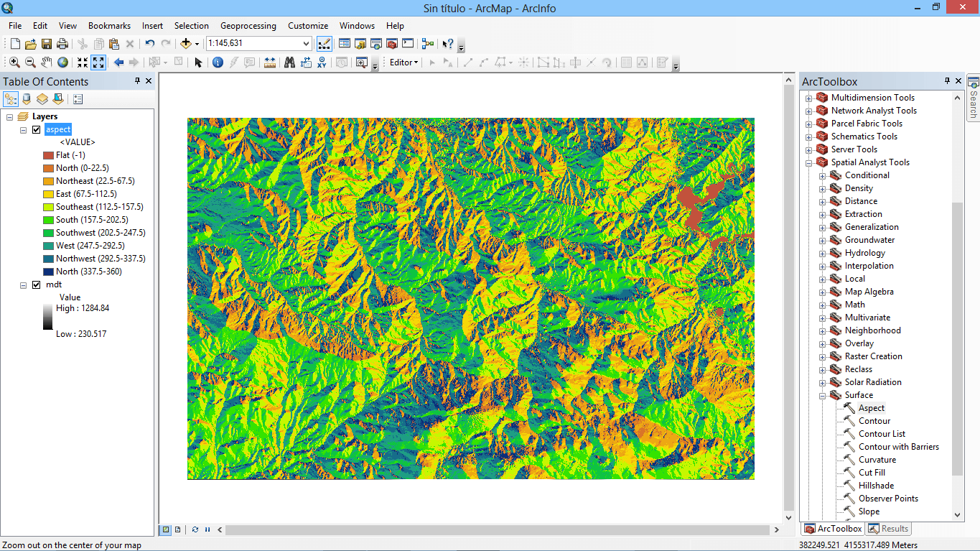
Task: Toggle the mdt layer visibility checkbox
Action: (36, 284)
